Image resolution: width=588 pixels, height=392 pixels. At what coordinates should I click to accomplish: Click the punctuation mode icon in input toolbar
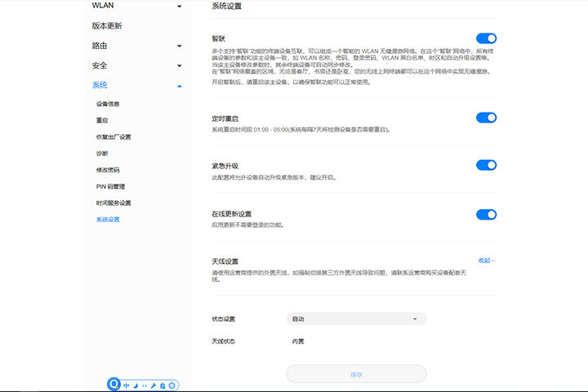145,385
